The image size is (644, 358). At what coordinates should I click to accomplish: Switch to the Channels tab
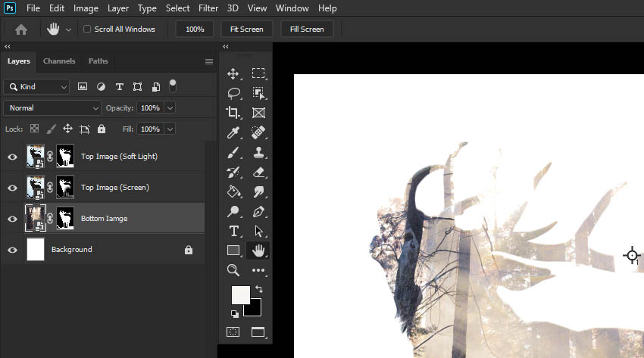click(59, 61)
